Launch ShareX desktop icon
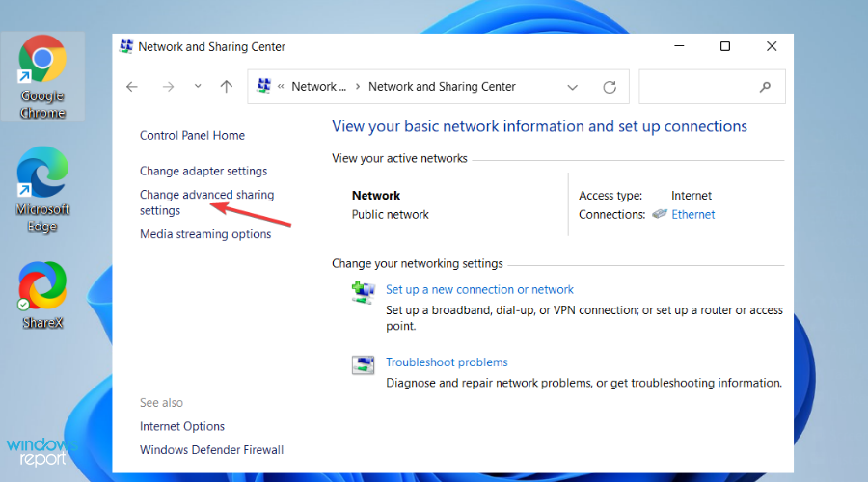 [42, 296]
